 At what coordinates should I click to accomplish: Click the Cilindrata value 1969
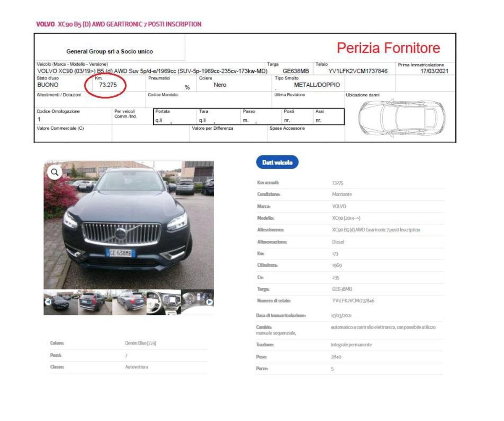(x=336, y=266)
